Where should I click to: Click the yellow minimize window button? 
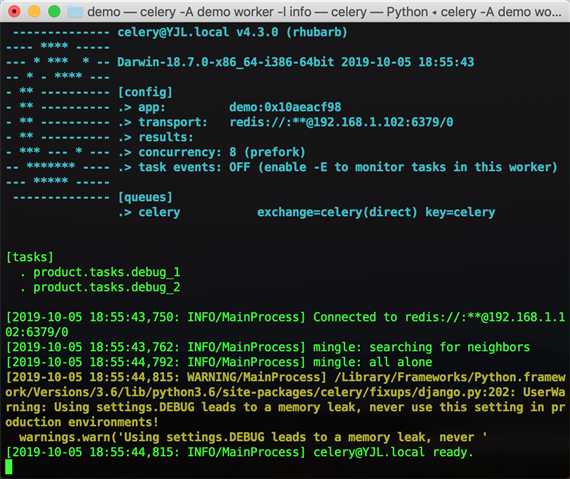(35, 11)
